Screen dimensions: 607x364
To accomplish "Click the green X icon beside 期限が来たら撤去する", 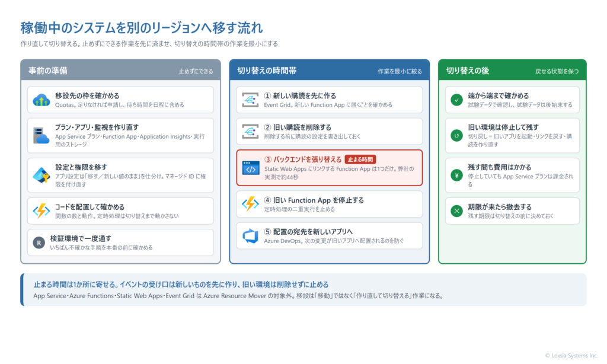I will [x=457, y=211].
